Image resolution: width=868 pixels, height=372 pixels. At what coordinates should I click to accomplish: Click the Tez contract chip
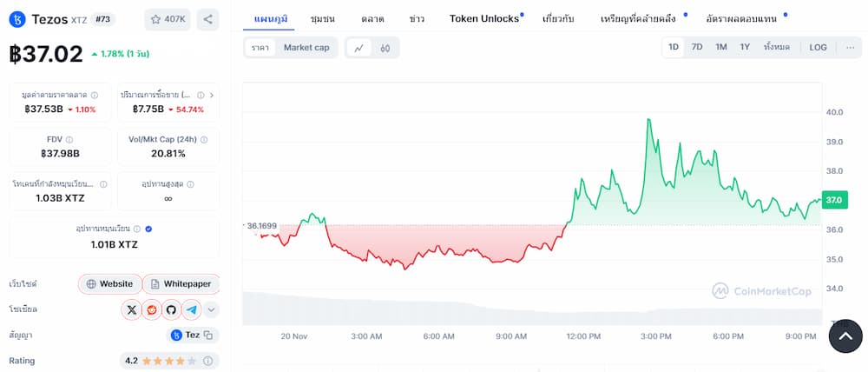tap(193, 335)
